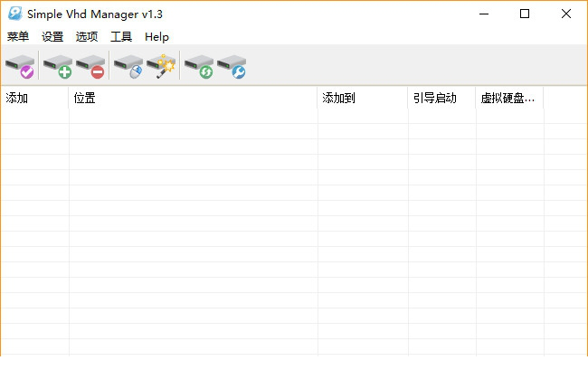Open the 设置 menu
The height and width of the screenshot is (370, 588).
(x=52, y=36)
